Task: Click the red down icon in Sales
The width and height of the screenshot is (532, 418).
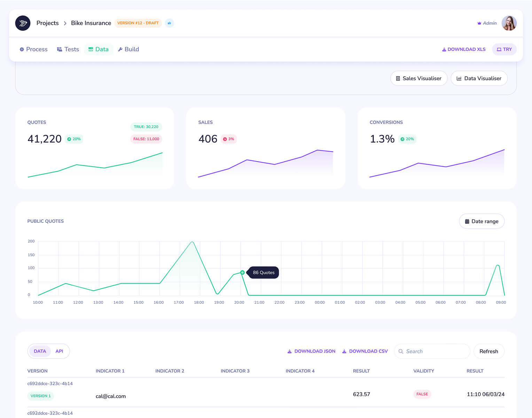Action: 225,139
